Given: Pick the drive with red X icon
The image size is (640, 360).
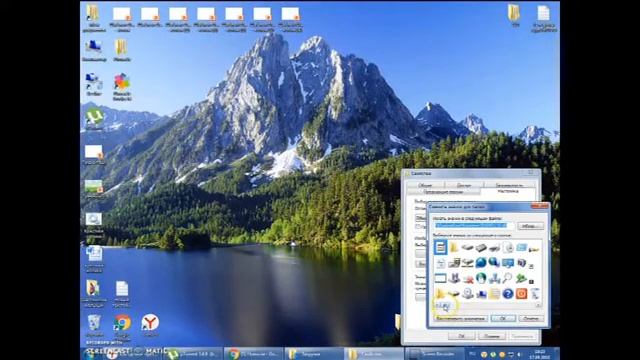Looking at the screenshot, I should click(468, 279).
